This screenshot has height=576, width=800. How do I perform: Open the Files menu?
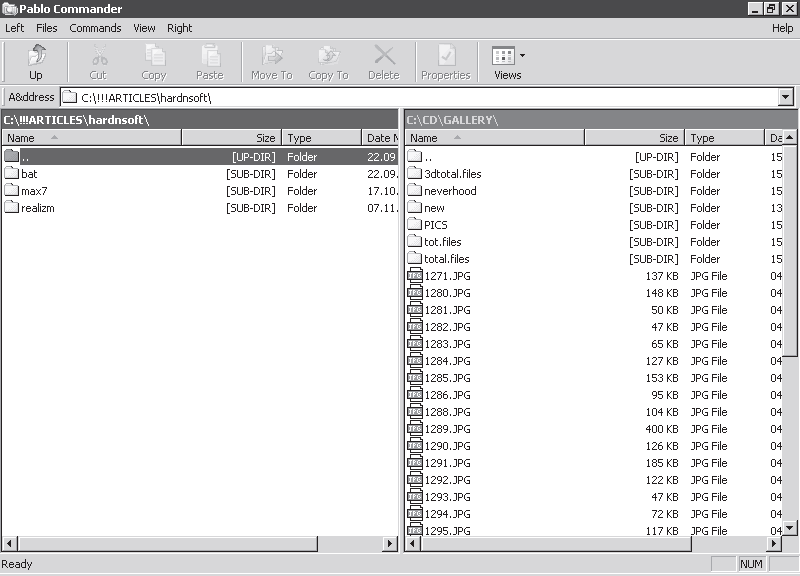(47, 28)
